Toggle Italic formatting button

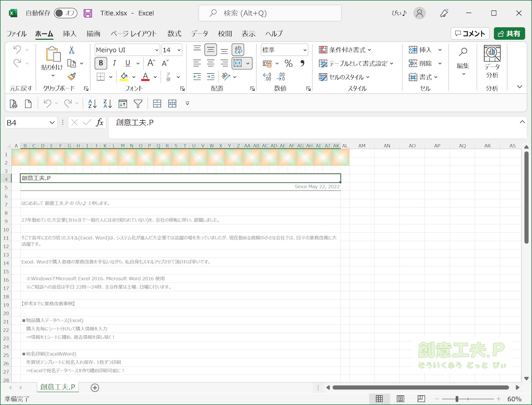pyautogui.click(x=114, y=63)
